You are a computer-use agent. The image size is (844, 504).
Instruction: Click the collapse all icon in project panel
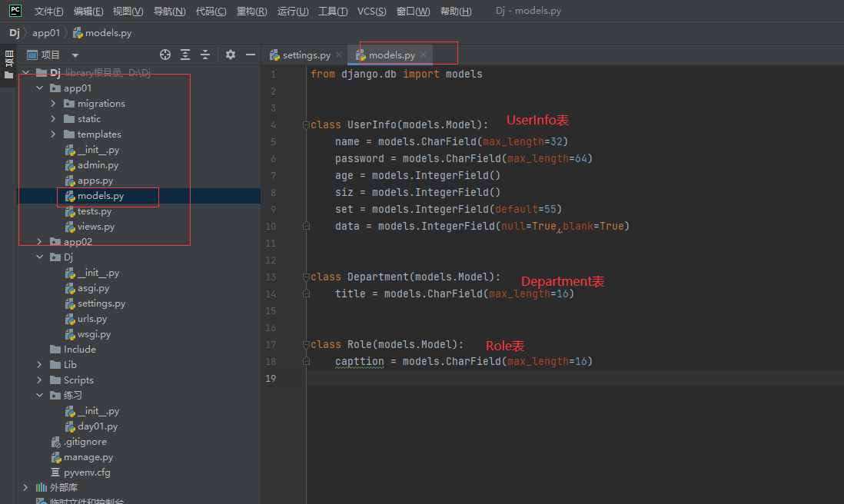(205, 55)
